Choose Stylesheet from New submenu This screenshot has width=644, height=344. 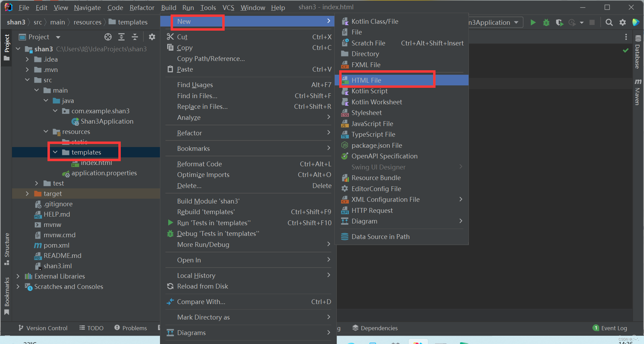pos(402,113)
